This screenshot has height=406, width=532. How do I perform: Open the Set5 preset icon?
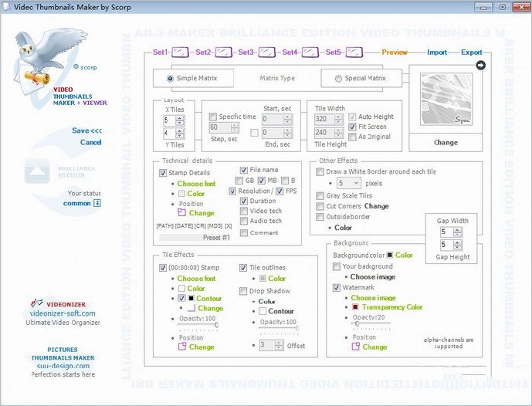pos(354,52)
